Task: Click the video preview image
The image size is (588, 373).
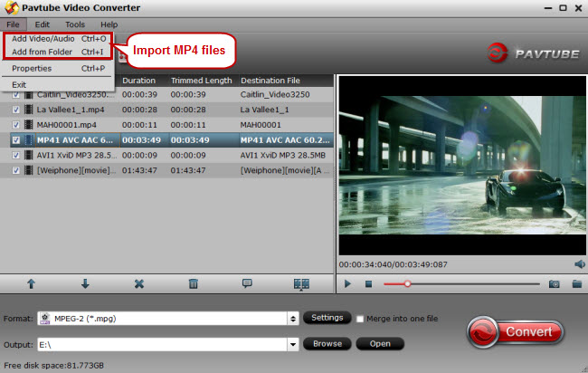Action: [x=462, y=165]
